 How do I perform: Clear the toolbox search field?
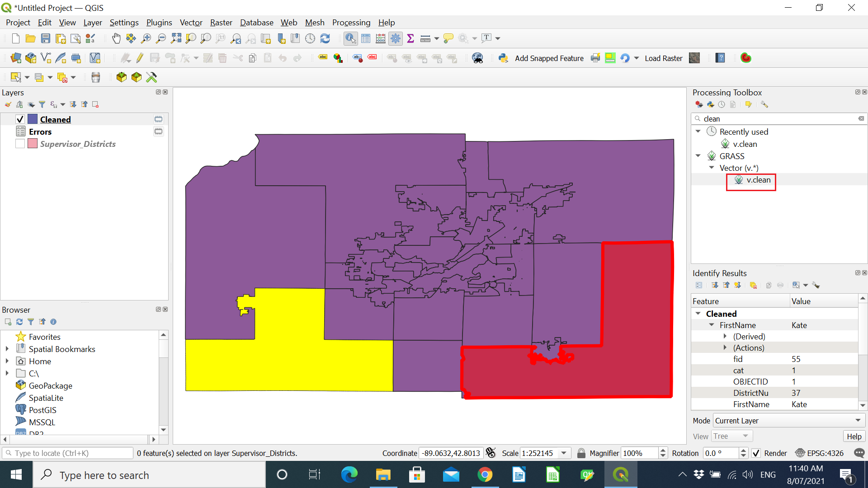861,118
